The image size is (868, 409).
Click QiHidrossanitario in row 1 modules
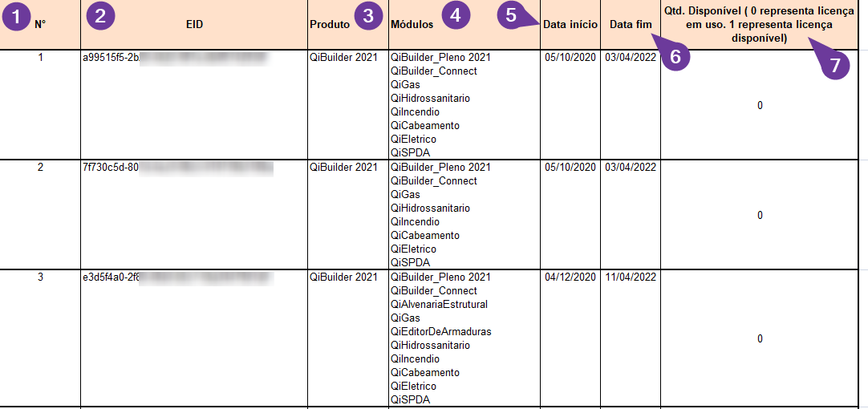click(430, 99)
